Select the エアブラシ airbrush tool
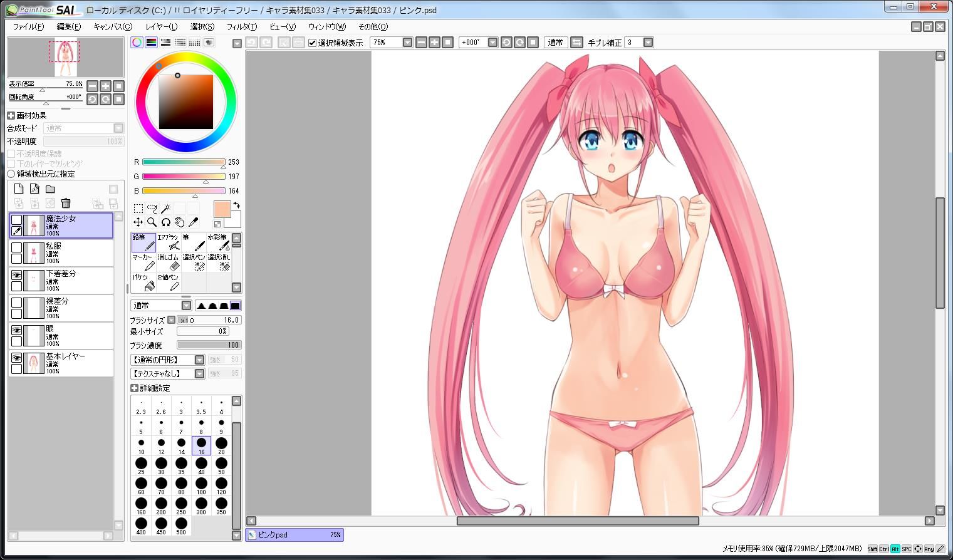The width and height of the screenshot is (953, 560). (169, 242)
